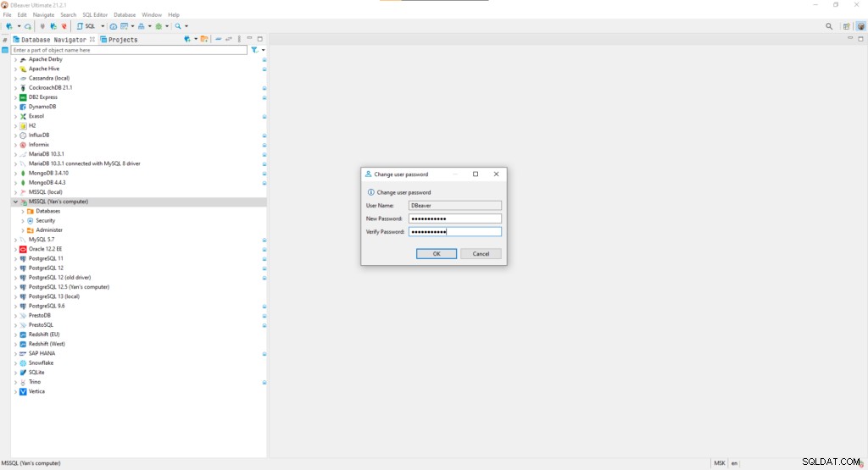
Task: Click the cloud connection icon in the toolbar
Action: click(x=28, y=26)
